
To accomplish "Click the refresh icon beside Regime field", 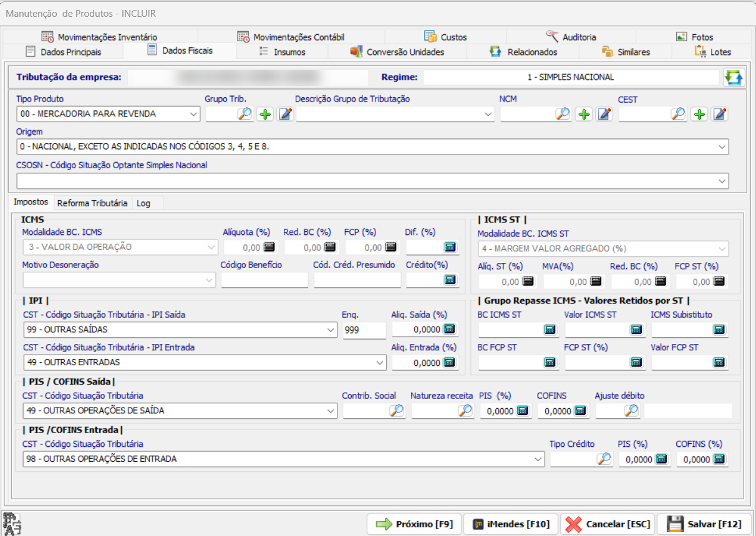I will (734, 77).
